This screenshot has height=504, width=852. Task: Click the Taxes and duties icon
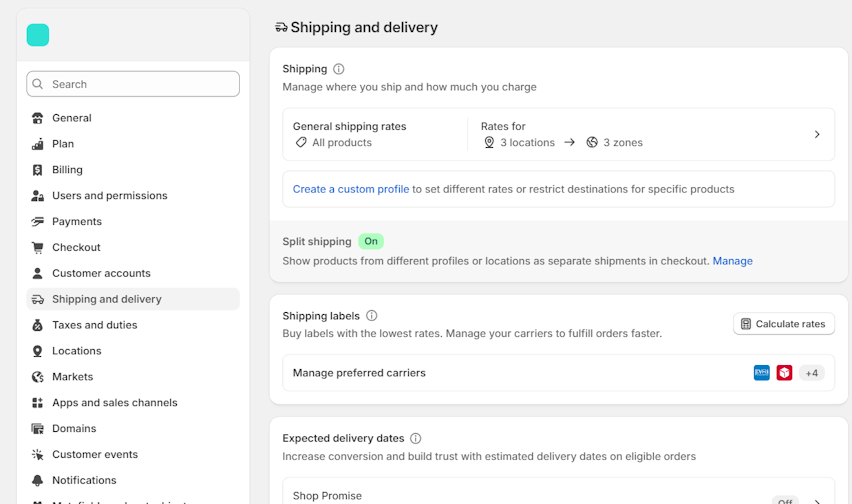pyautogui.click(x=37, y=325)
